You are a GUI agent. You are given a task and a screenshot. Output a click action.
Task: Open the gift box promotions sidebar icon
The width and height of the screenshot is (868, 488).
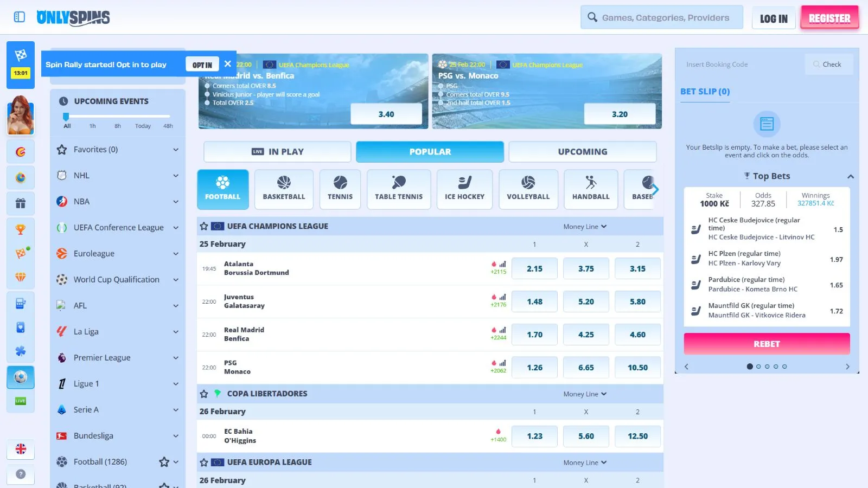click(21, 203)
